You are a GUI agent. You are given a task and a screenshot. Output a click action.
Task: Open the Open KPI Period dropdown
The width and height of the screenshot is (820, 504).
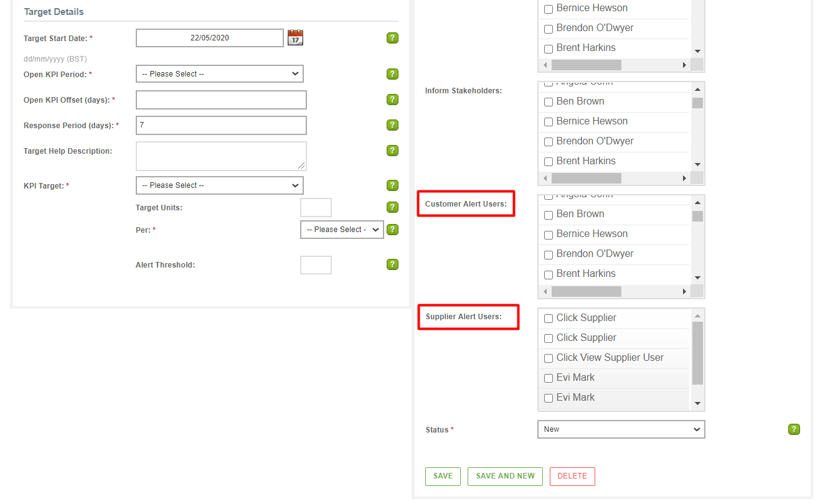pyautogui.click(x=220, y=74)
